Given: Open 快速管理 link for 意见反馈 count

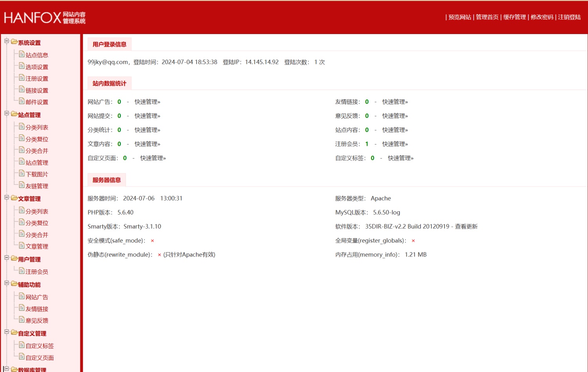Looking at the screenshot, I should point(395,116).
